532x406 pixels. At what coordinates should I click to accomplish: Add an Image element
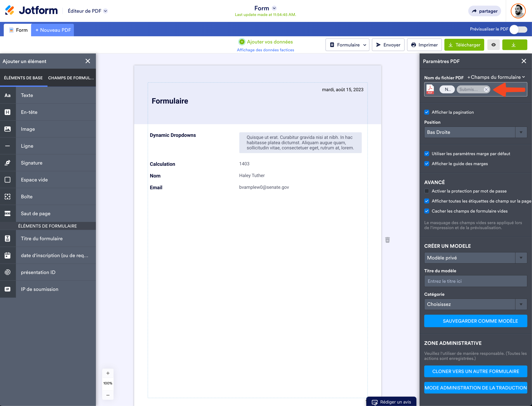point(28,129)
